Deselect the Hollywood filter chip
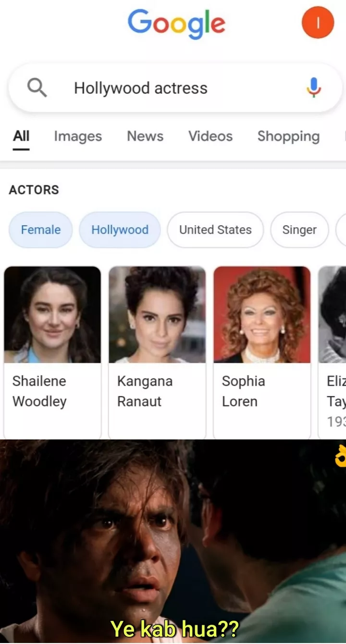This screenshot has height=644, width=346. click(119, 230)
